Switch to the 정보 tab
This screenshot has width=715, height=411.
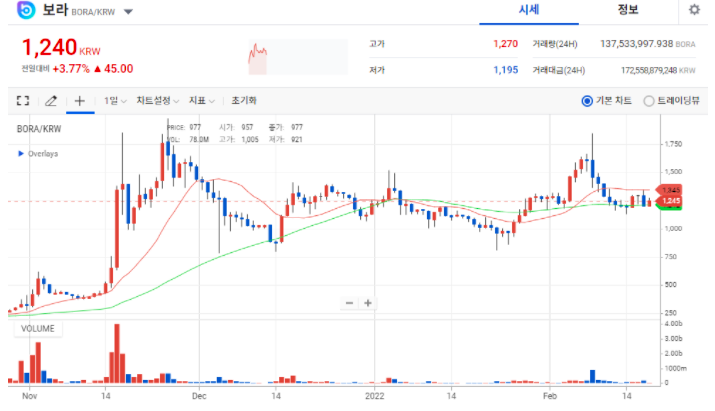pos(628,10)
